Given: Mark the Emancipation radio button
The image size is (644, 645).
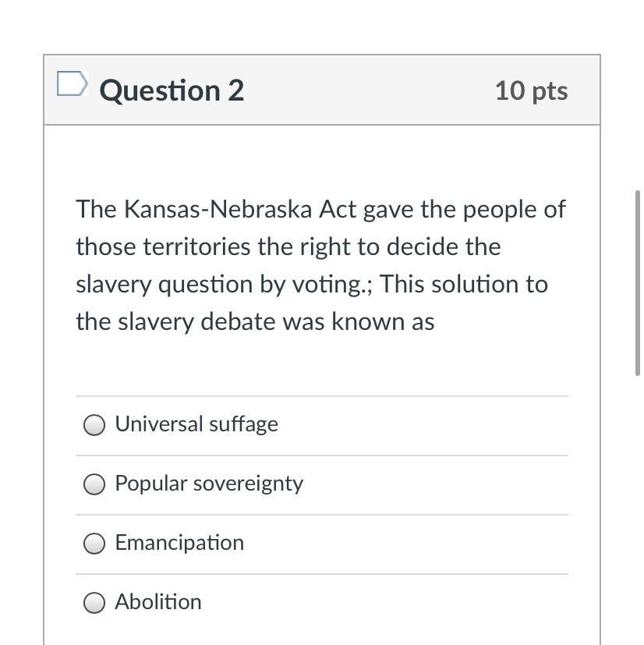Looking at the screenshot, I should point(94,544).
